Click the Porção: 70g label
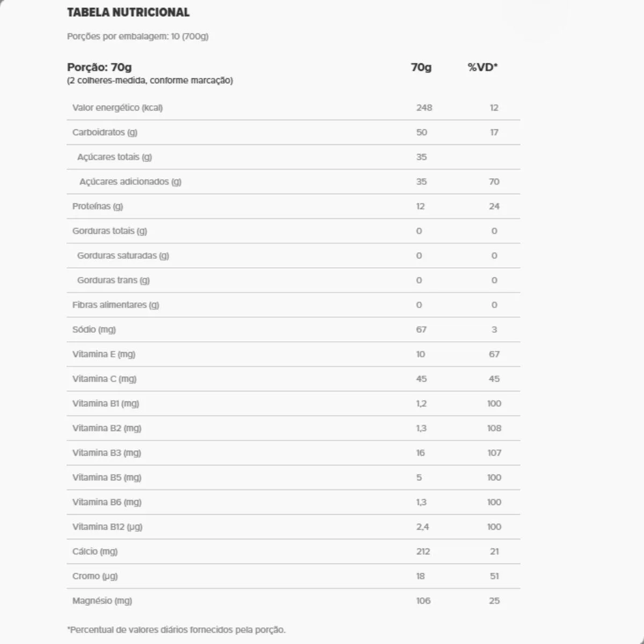Image resolution: width=644 pixels, height=644 pixels. tap(99, 67)
